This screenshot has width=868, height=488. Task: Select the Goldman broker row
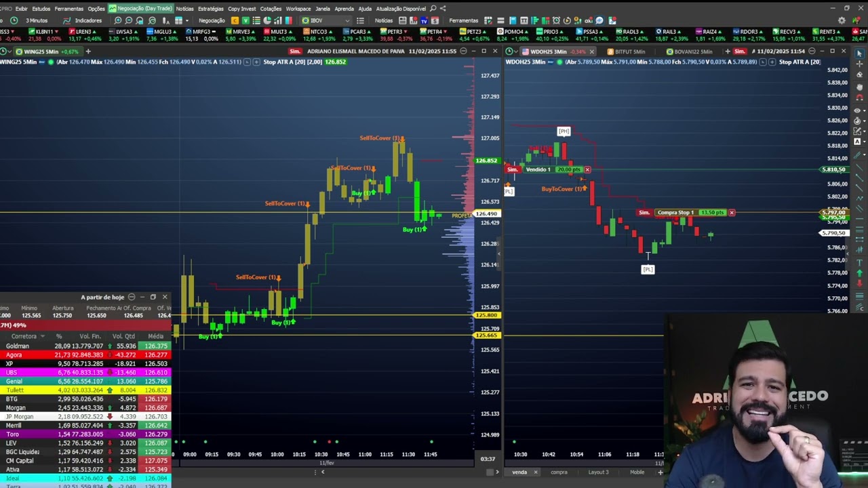click(85, 346)
